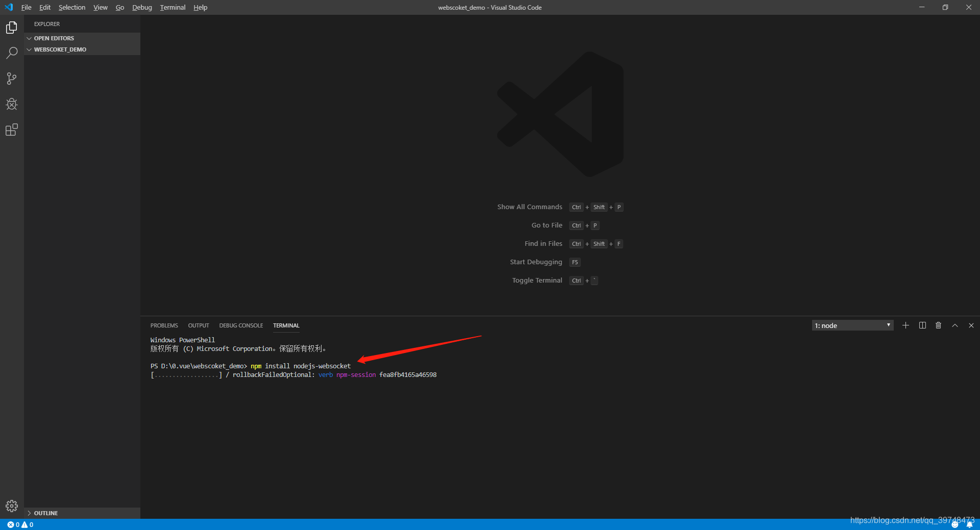This screenshot has width=980, height=530.
Task: Open the Manage gear icon
Action: point(12,506)
